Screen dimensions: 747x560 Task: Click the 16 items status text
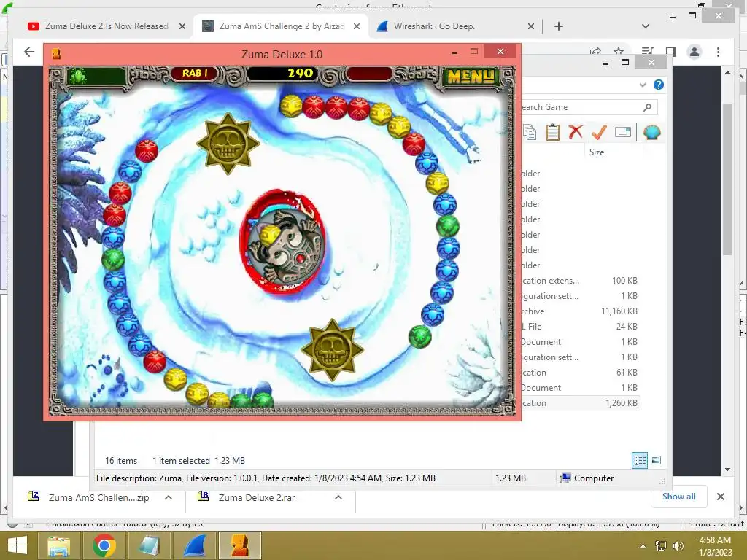click(x=121, y=461)
